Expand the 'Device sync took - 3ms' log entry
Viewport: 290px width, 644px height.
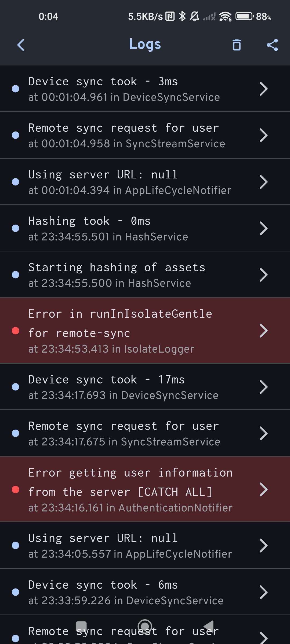(x=264, y=89)
